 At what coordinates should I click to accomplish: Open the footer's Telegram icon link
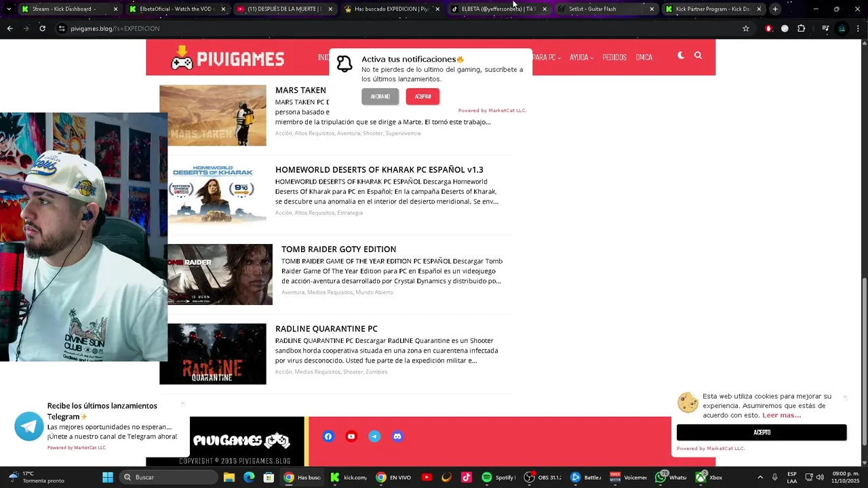tap(374, 436)
